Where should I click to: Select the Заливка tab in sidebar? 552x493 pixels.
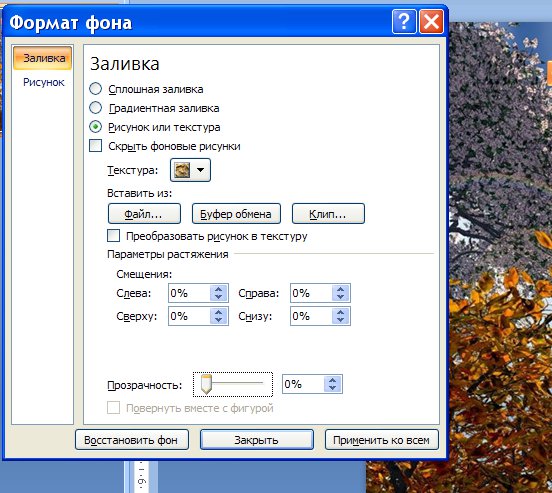(43, 58)
